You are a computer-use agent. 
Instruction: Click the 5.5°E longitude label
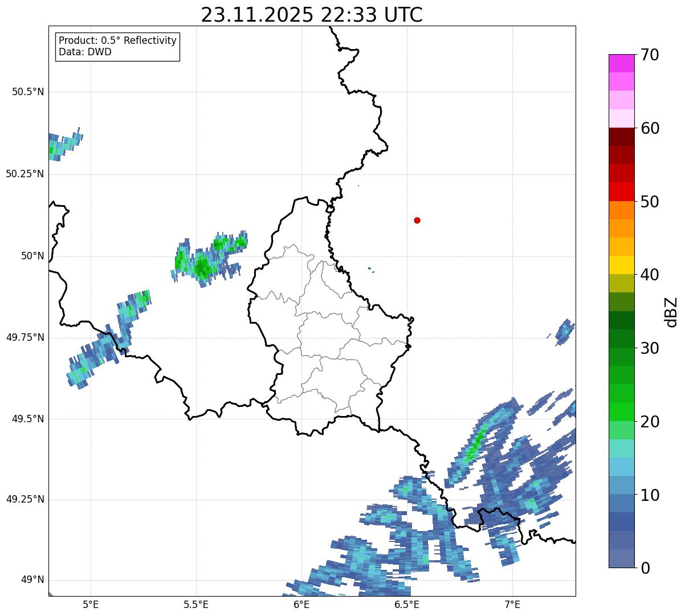(x=196, y=604)
